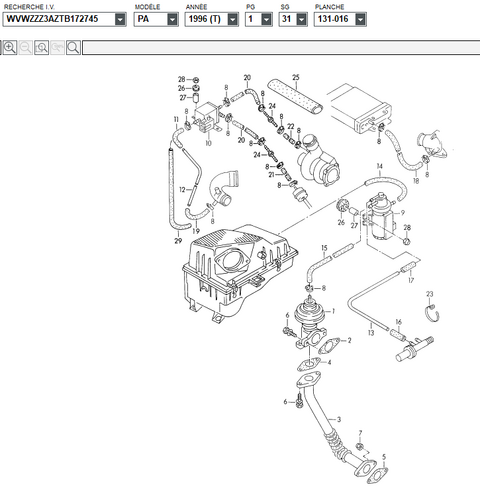
Task: Select part callout 7 near the nut
Action: point(360,433)
